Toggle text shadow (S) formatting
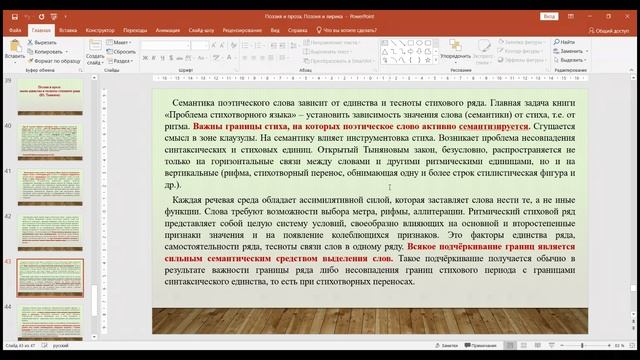This screenshot has height=360, width=640. [171, 58]
